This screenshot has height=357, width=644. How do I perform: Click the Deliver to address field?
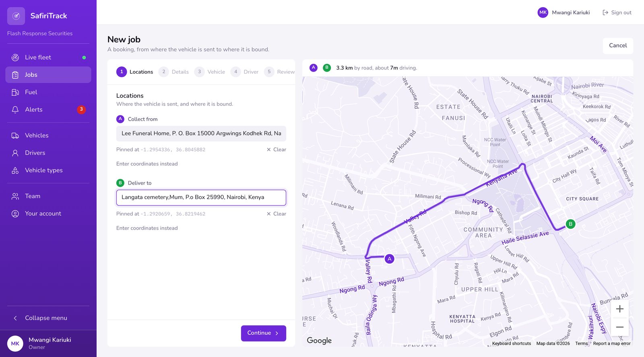click(201, 197)
